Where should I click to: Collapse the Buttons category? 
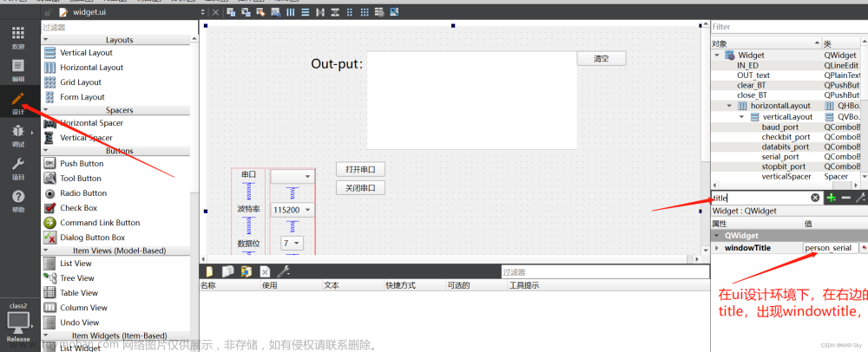(45, 150)
